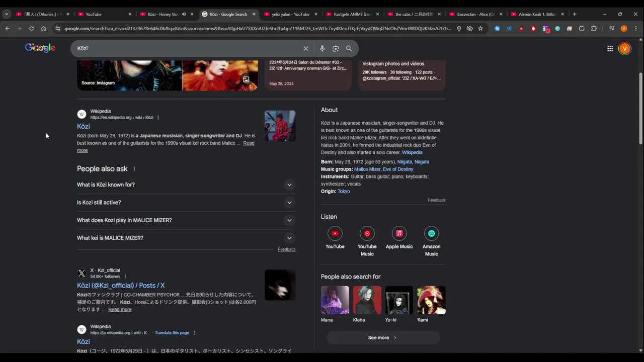Expand 'What kei is MALICE MIZER?'

[186, 238]
